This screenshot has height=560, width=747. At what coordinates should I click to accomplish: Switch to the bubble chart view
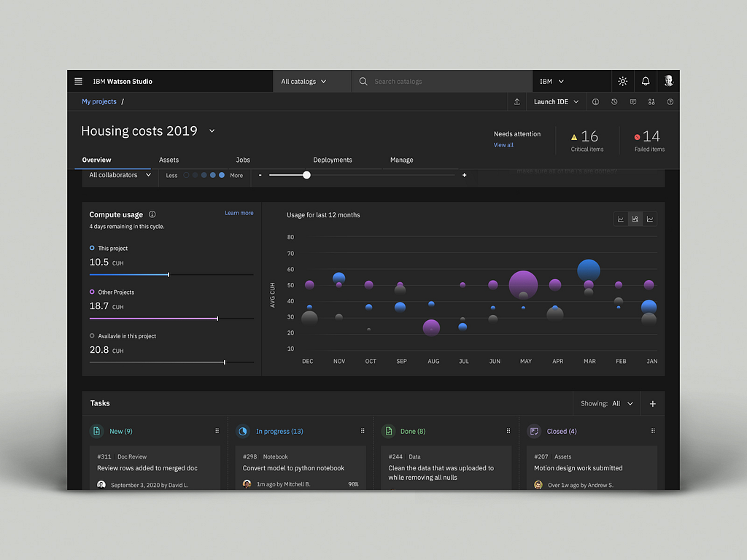[x=635, y=219]
